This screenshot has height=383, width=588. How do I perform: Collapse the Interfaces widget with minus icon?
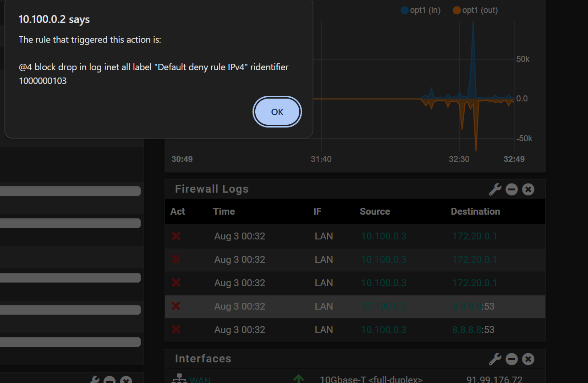click(x=511, y=359)
